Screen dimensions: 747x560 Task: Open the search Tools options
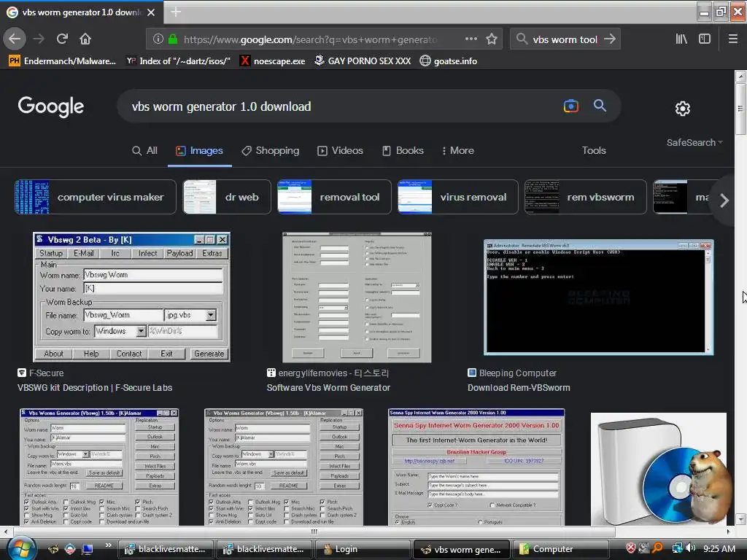coord(594,150)
